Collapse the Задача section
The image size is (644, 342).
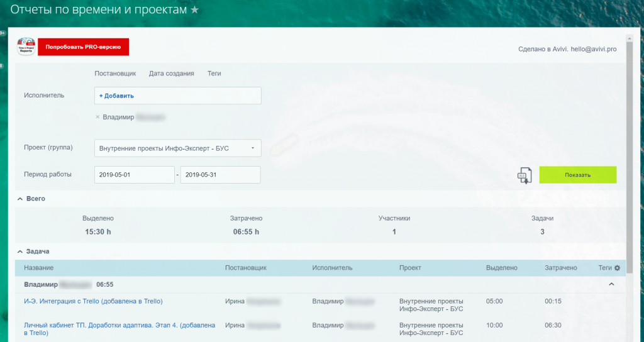click(20, 251)
